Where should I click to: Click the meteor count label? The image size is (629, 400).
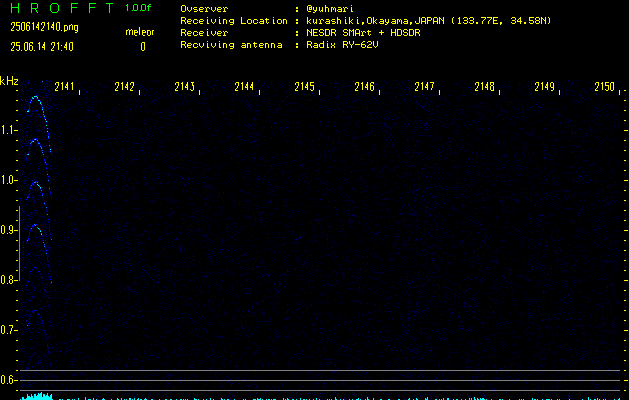coord(140,32)
